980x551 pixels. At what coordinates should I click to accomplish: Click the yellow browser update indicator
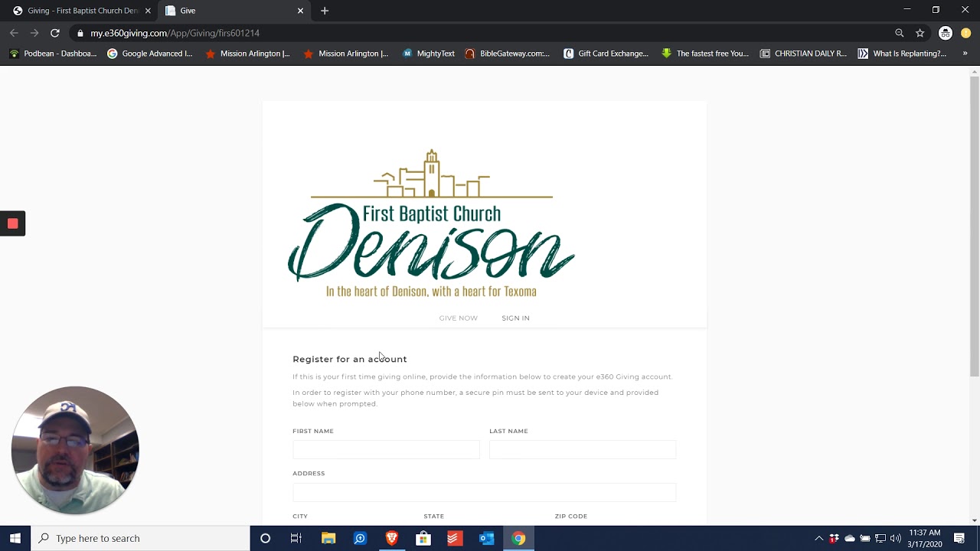click(966, 33)
